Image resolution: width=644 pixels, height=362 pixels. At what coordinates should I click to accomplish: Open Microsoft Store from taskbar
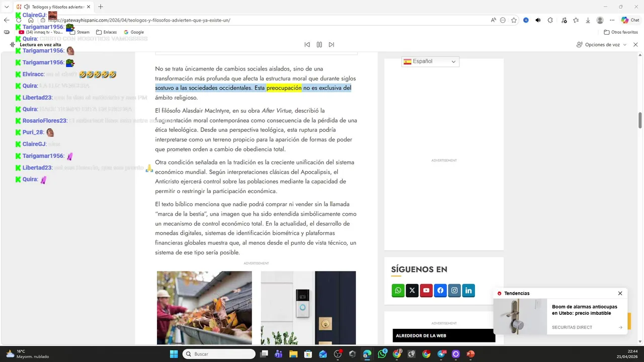click(308, 354)
